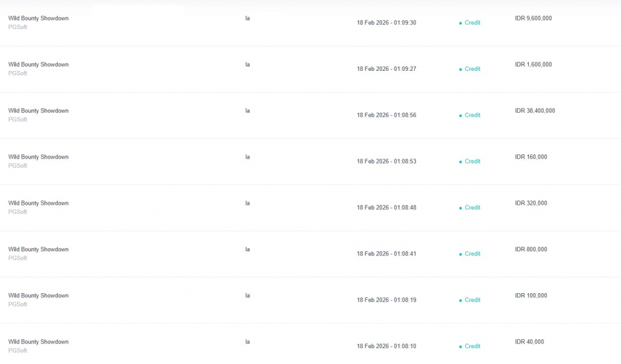Select the IDR 100,000 amount

pyautogui.click(x=531, y=296)
